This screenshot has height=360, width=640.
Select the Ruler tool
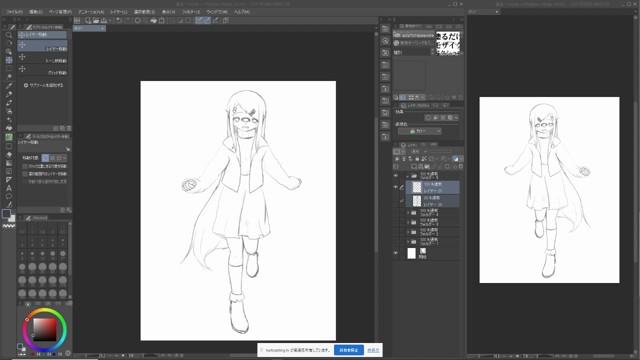[9, 180]
